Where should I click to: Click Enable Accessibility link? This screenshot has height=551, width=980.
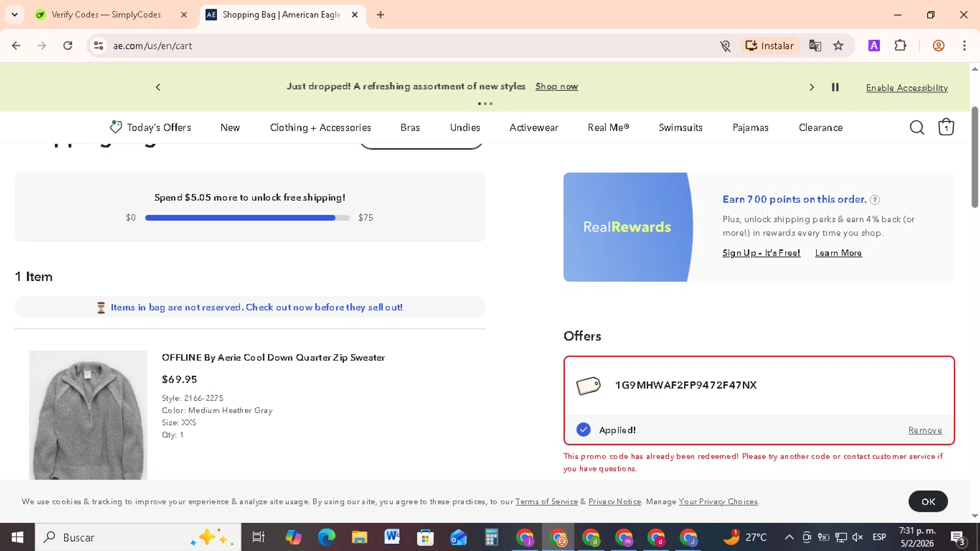pyautogui.click(x=907, y=88)
